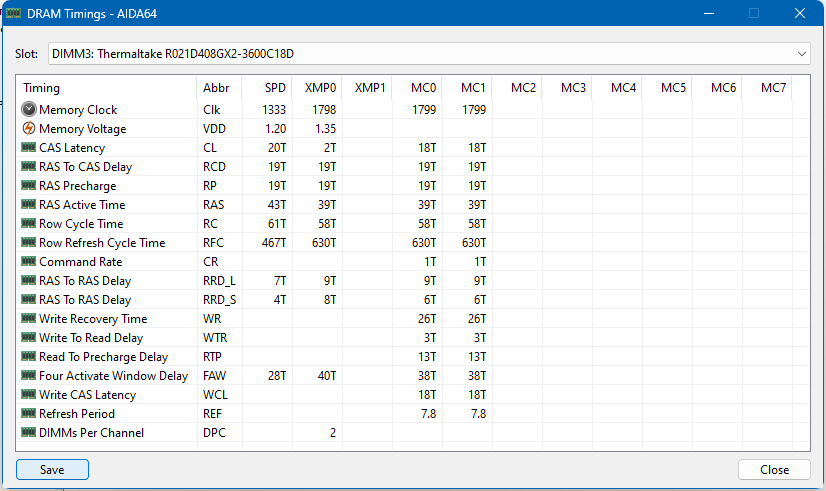Image resolution: width=826 pixels, height=491 pixels.
Task: Click the SPD voltage value 1.20
Action: pyautogui.click(x=276, y=129)
